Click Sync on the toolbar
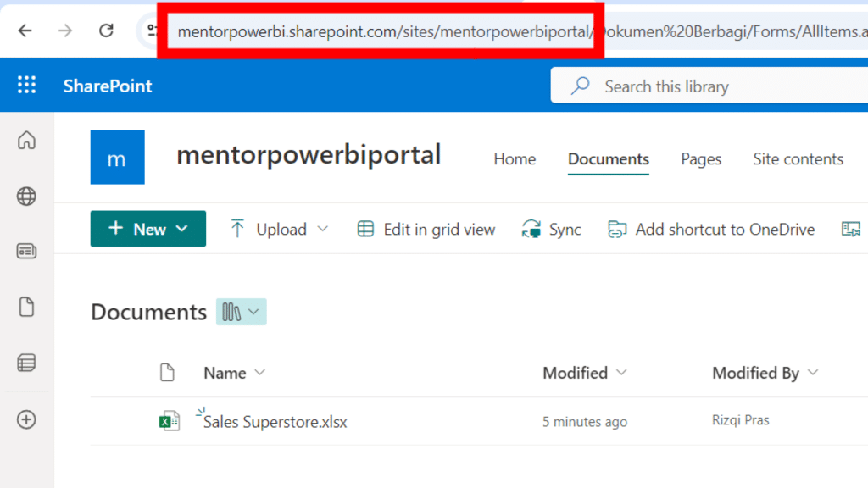Screen dimensions: 868x488 pos(551,229)
